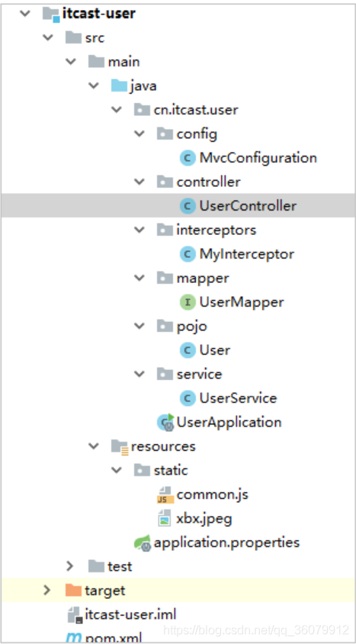This screenshot has width=356, height=644.
Task: Select the static folder
Action: click(x=171, y=470)
